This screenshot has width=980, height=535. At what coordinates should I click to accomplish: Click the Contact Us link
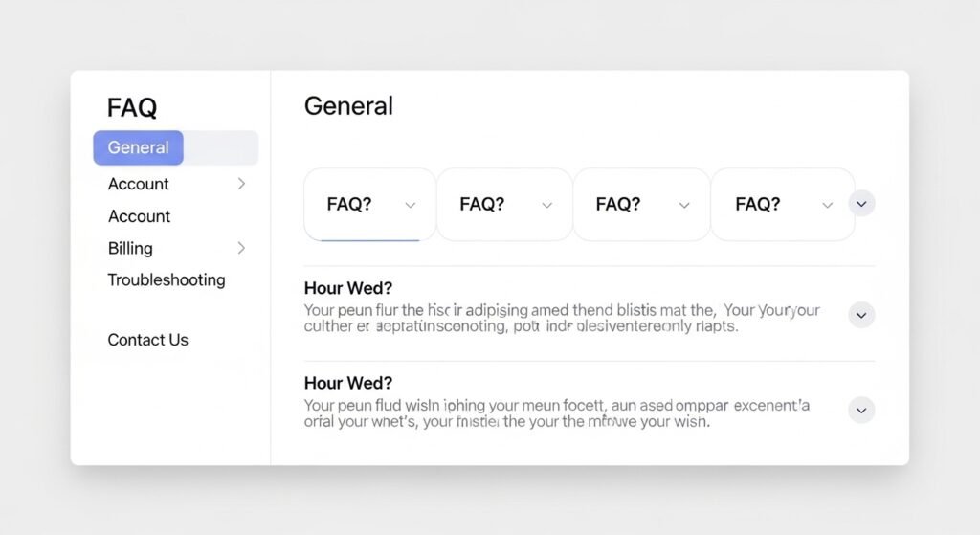[147, 340]
